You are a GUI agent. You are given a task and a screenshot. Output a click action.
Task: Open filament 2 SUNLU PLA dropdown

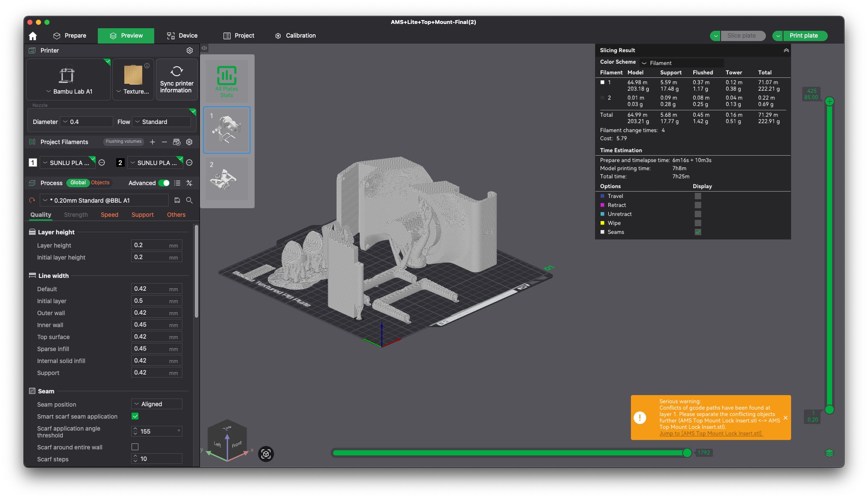[155, 162]
